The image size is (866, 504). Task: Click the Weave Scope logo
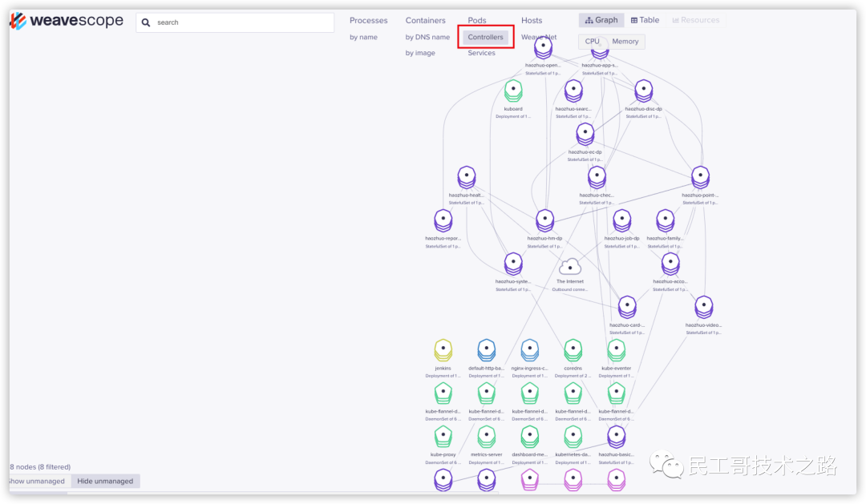click(x=67, y=20)
